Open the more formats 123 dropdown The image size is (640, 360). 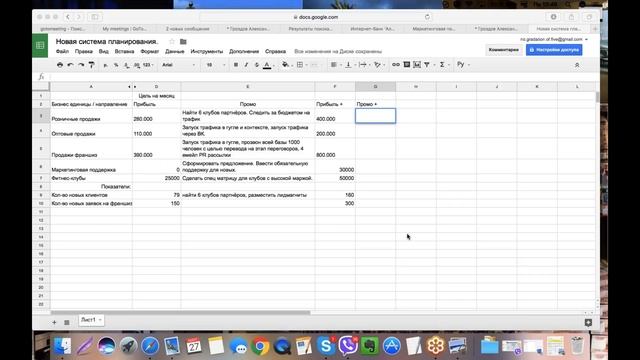click(148, 65)
